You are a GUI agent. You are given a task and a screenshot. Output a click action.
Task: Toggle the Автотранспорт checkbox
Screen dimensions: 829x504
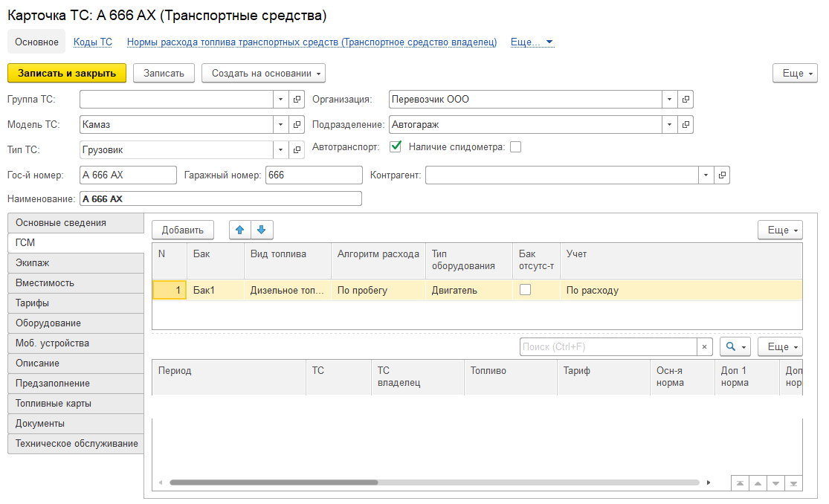click(396, 146)
